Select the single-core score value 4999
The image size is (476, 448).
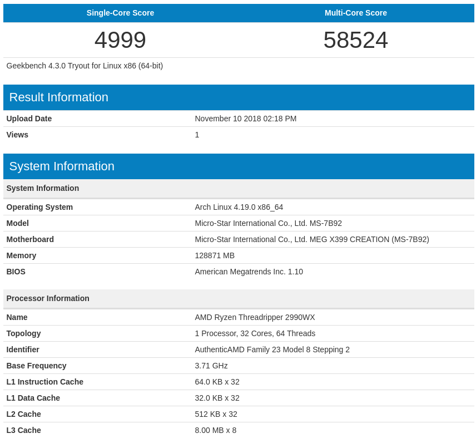point(120,40)
